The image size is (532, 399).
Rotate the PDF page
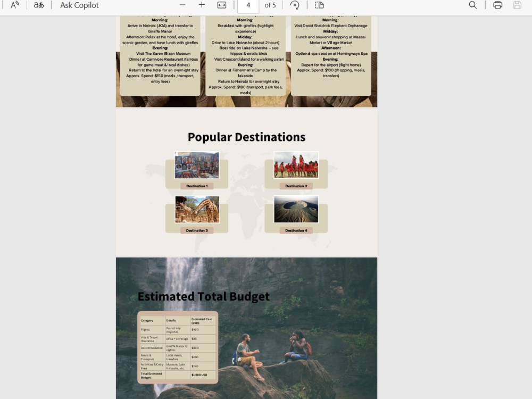click(x=295, y=5)
